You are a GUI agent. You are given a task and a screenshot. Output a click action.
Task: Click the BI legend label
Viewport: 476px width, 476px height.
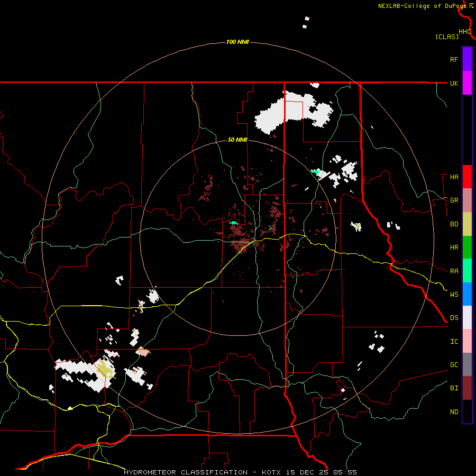454,388
